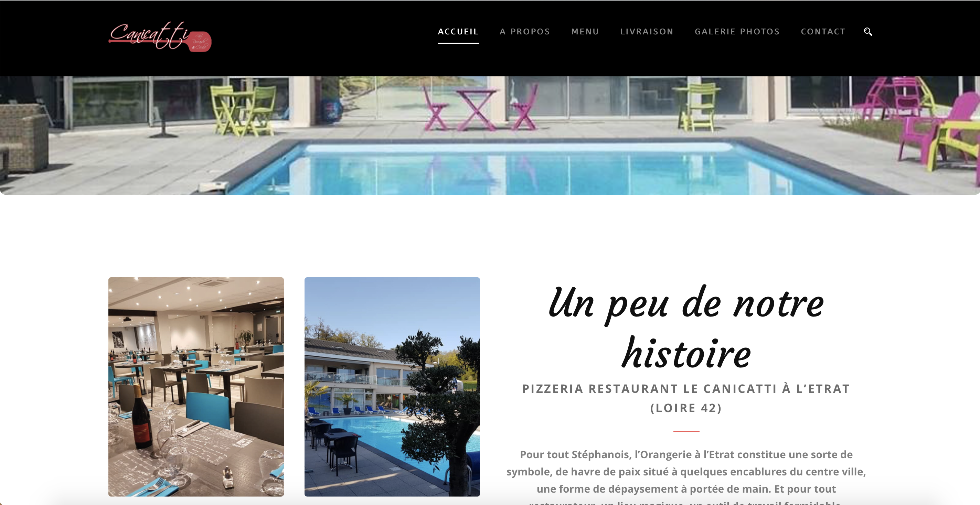This screenshot has height=505, width=980.
Task: Click the 'Un peu de notre histoire' heading
Action: pyautogui.click(x=686, y=328)
